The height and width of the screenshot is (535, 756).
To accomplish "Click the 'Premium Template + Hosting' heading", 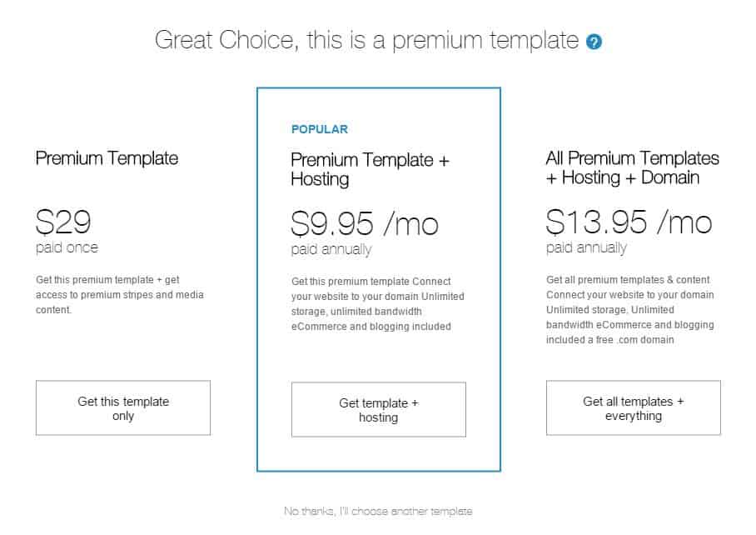I will [370, 169].
